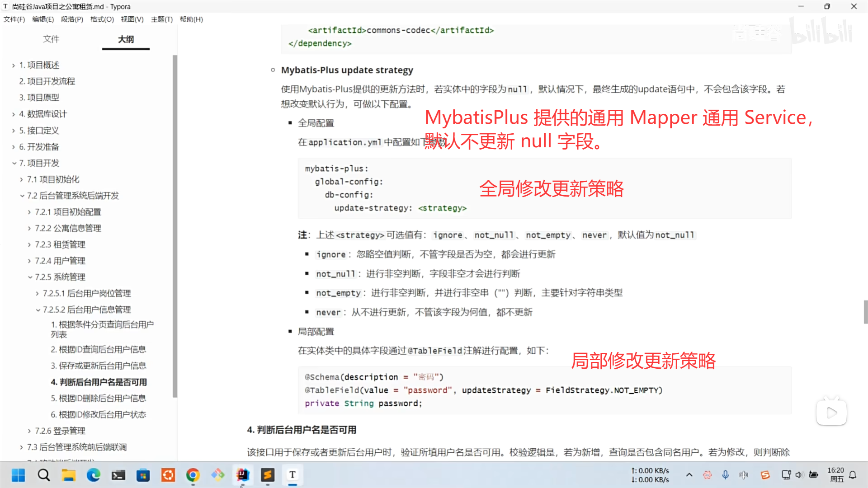
Task: Jump to 5. 根据ID删除后台用户信息 heading
Action: click(98, 398)
